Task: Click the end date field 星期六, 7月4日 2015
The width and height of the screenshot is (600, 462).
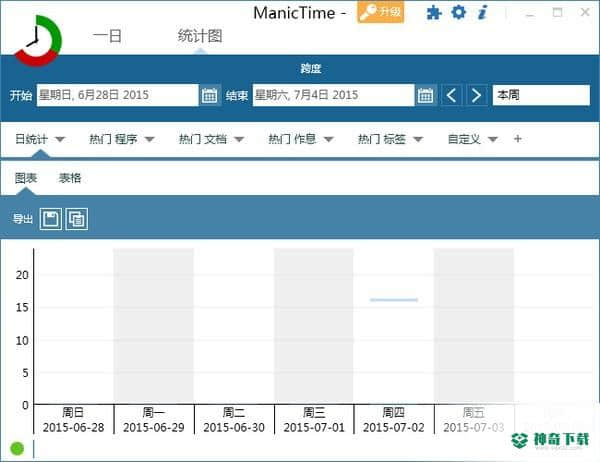Action: click(333, 95)
